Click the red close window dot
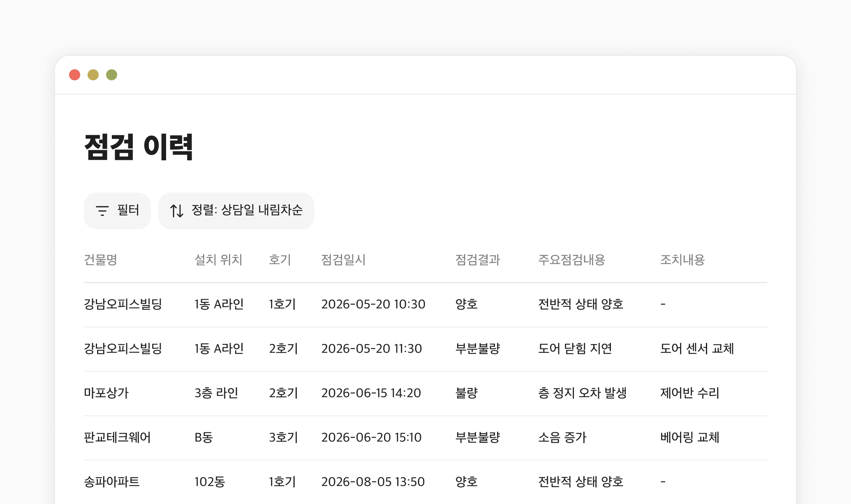The width and height of the screenshot is (851, 504). tap(74, 75)
